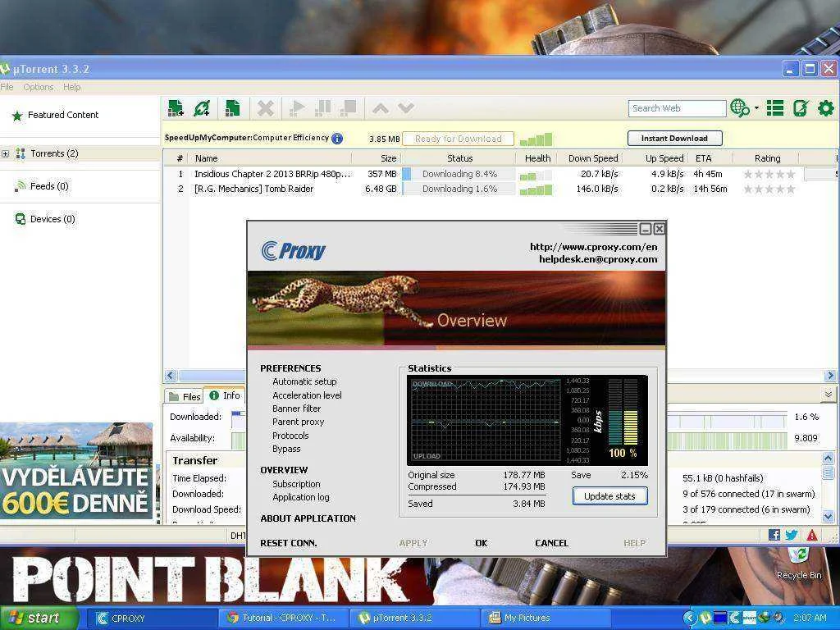This screenshot has height=630, width=840.
Task: Click the list view toolbar icon
Action: (x=775, y=108)
